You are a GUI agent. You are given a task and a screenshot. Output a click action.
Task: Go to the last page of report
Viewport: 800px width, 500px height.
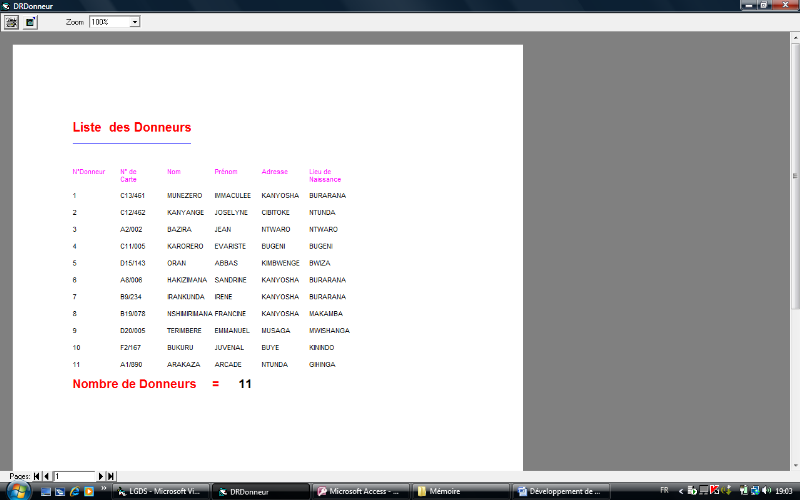point(111,476)
